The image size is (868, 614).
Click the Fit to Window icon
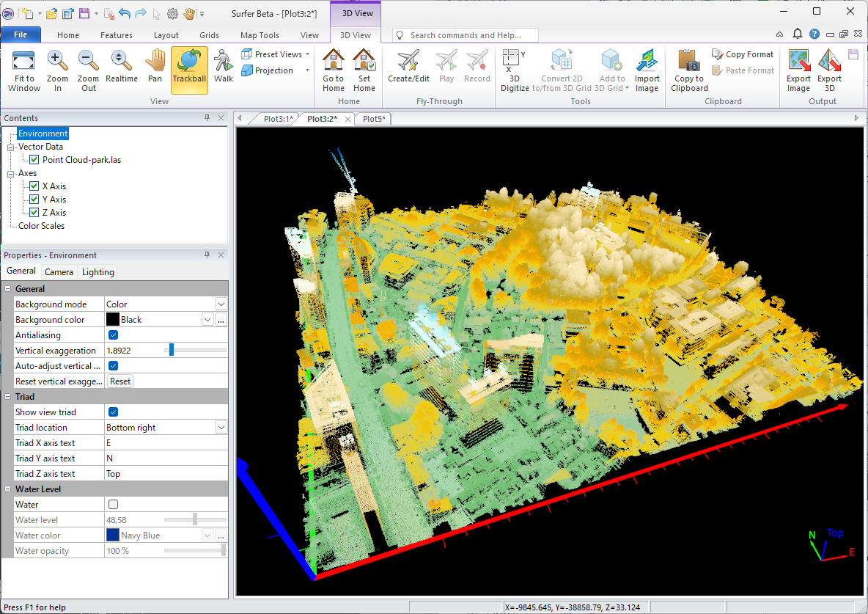point(24,70)
